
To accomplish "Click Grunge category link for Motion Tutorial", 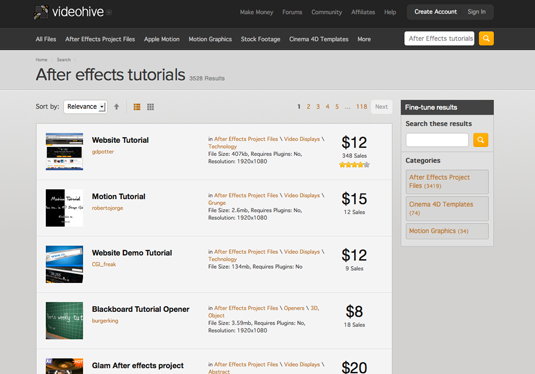I will point(217,203).
